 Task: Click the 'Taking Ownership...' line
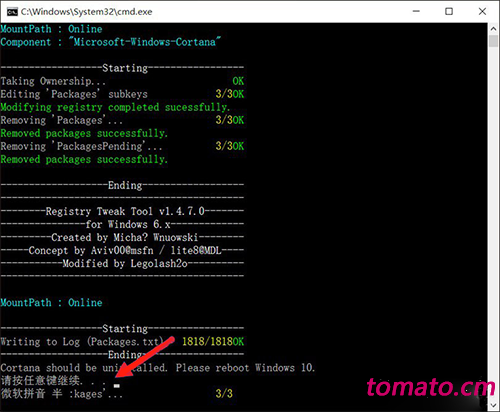53,81
